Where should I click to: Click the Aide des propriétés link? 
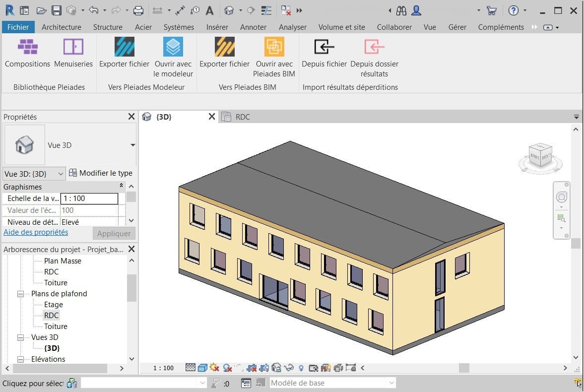35,232
